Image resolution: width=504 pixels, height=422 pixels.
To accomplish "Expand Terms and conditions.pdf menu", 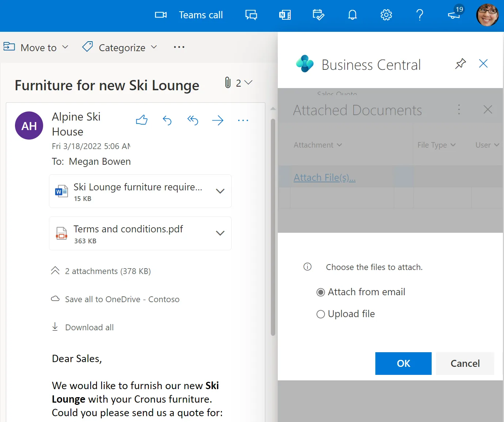I will click(220, 233).
